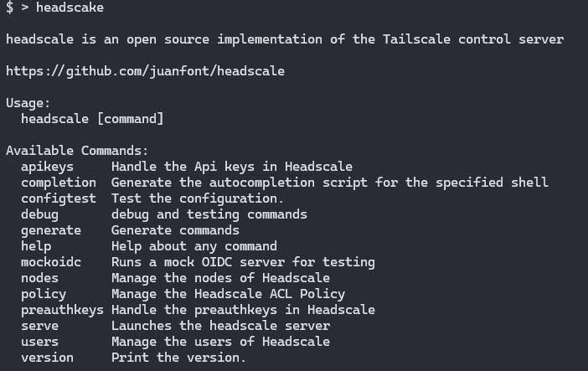Click the 'headscale [command]' usage line
This screenshot has height=371, width=588.
(92, 119)
